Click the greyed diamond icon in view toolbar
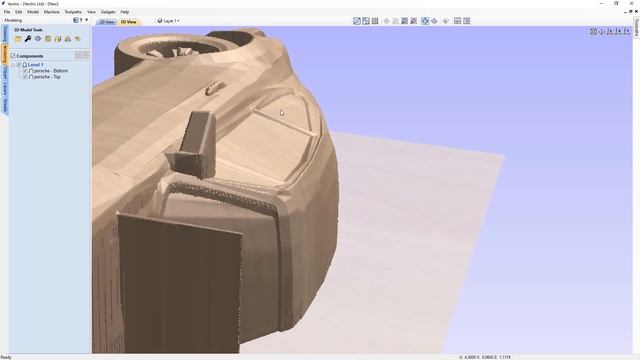The height and width of the screenshot is (360, 640). pos(387,21)
